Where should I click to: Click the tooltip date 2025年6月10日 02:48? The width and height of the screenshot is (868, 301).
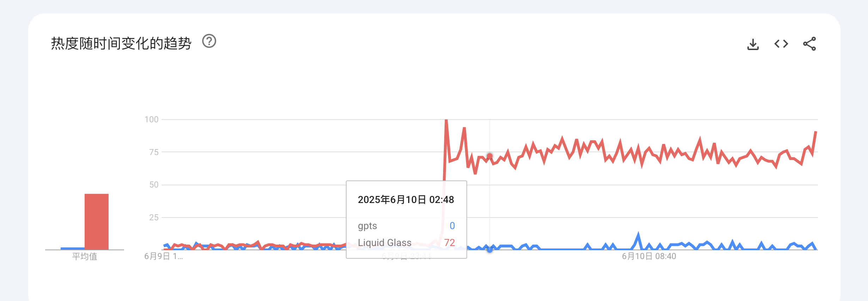pyautogui.click(x=406, y=200)
